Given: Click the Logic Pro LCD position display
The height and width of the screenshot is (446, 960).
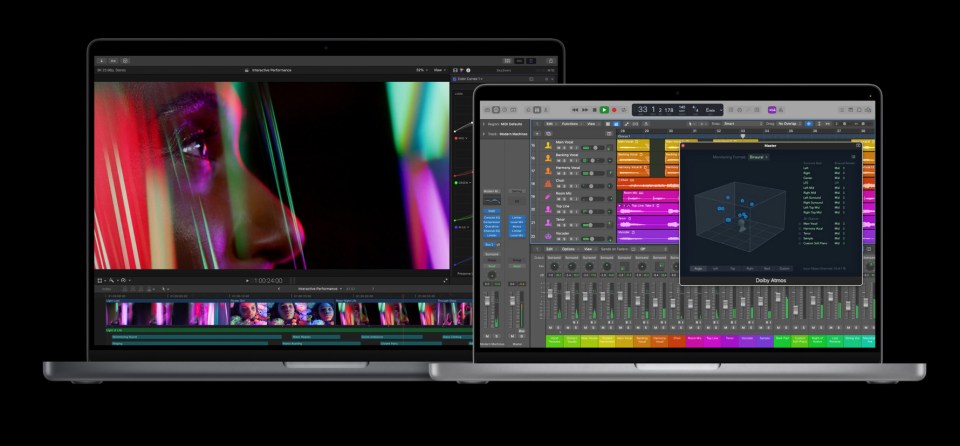Looking at the screenshot, I should click(656, 110).
